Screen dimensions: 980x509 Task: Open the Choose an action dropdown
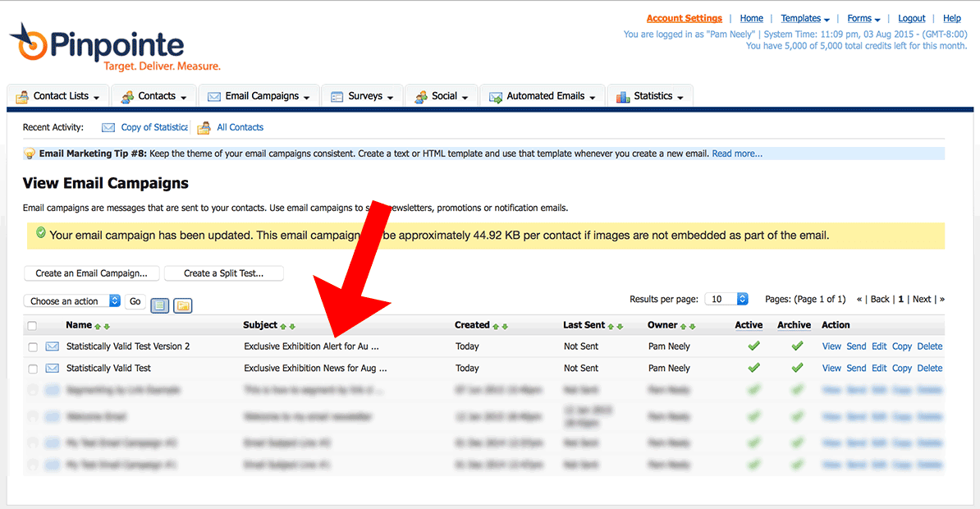coord(72,300)
